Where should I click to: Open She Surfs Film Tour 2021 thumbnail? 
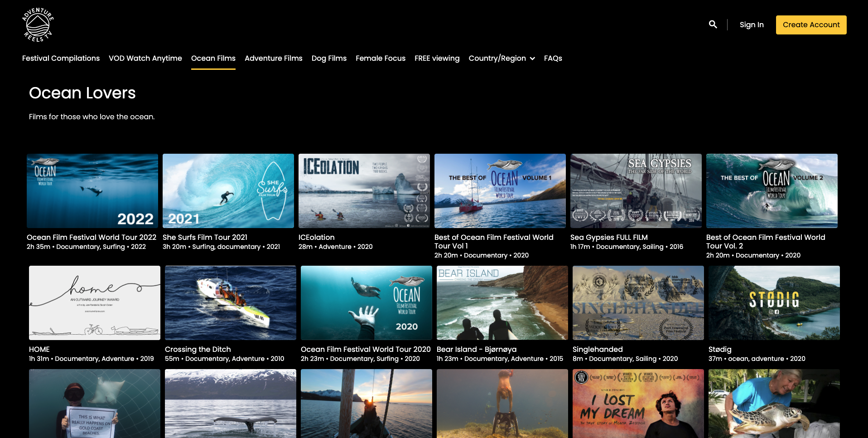click(228, 191)
